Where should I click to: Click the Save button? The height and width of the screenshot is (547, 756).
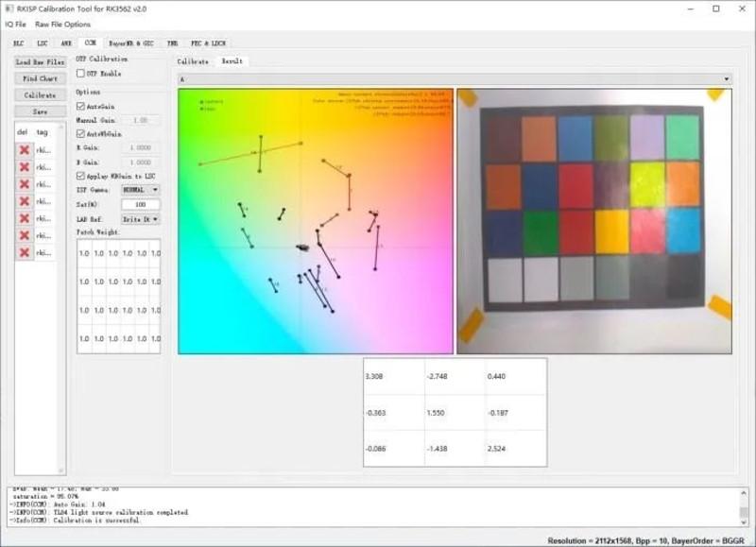(x=40, y=111)
